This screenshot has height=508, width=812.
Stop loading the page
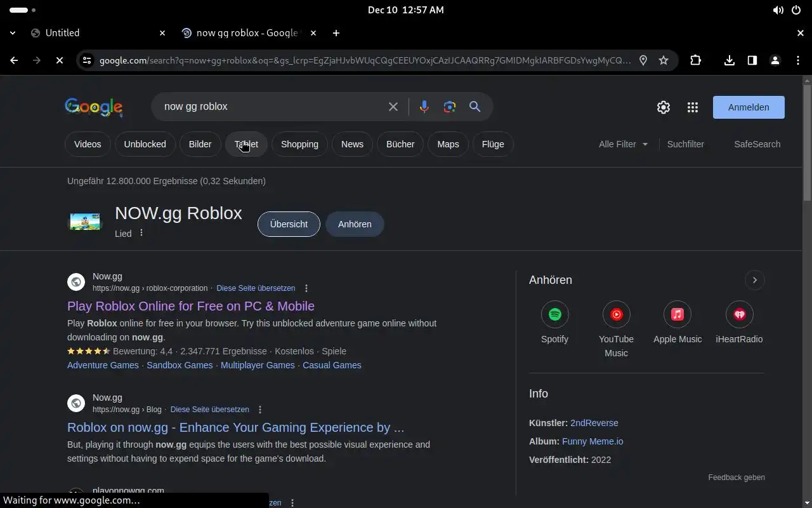(59, 60)
